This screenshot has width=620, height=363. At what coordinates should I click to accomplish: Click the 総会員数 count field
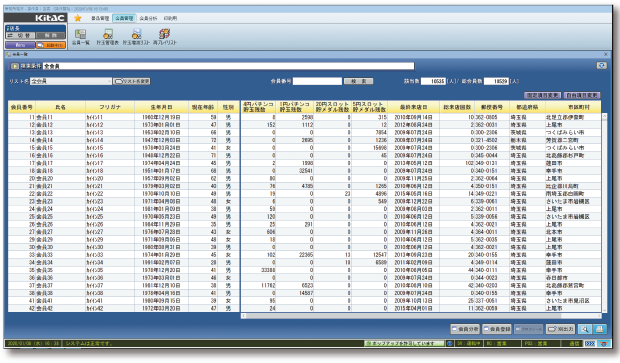coord(496,81)
